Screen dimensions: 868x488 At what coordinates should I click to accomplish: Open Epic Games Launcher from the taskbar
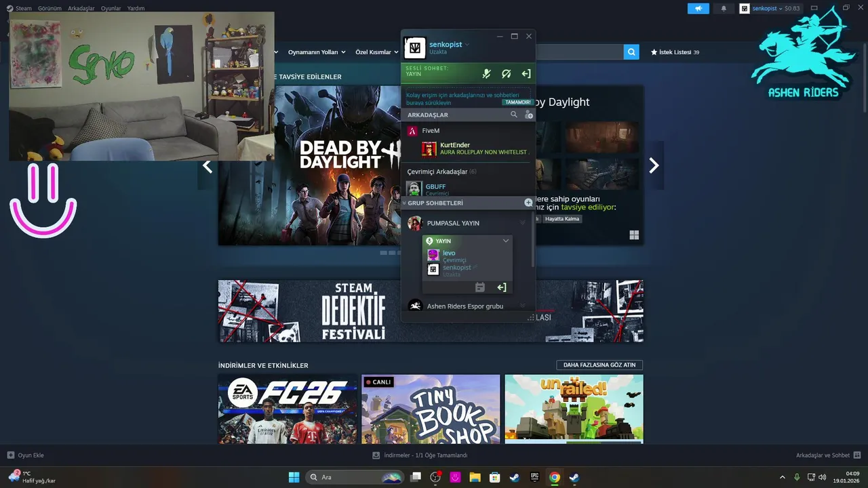click(535, 477)
